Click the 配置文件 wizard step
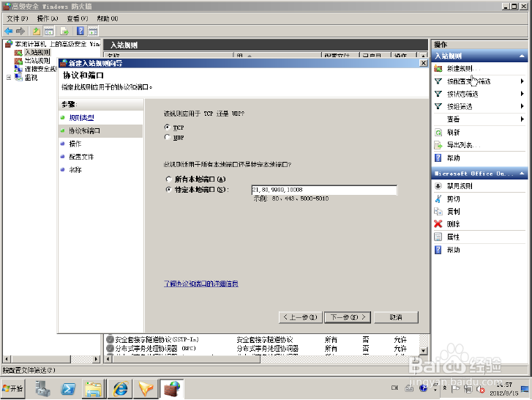This screenshot has height=400, width=532. [81, 157]
